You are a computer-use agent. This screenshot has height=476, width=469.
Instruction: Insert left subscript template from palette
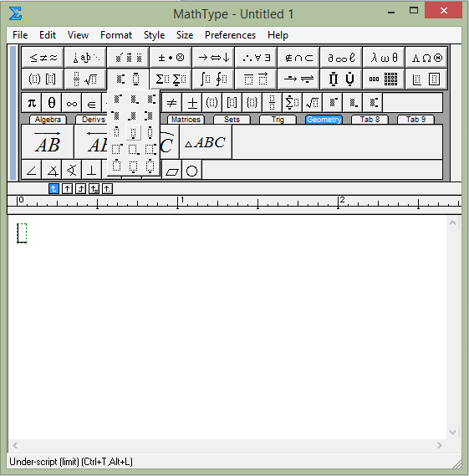(134, 115)
